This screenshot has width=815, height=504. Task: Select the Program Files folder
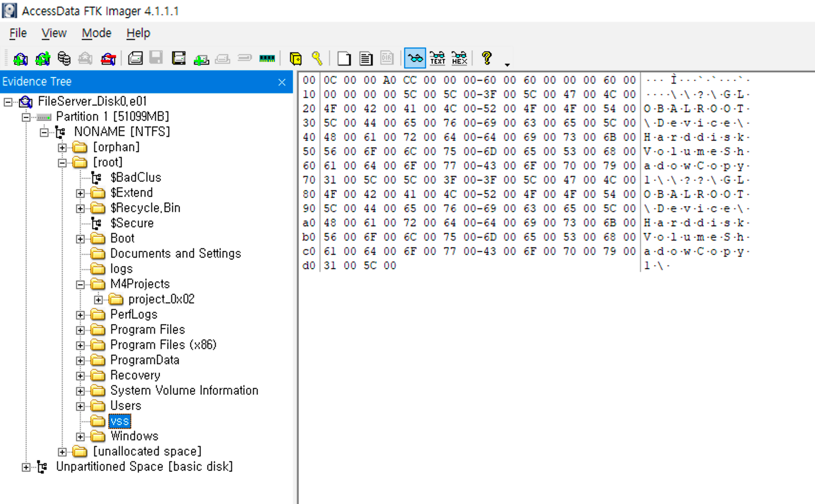pos(147,330)
